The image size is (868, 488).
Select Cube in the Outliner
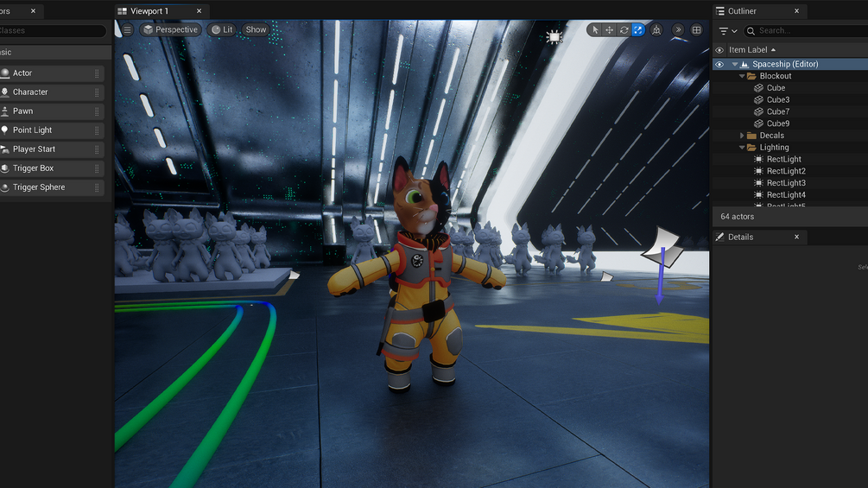pyautogui.click(x=790, y=88)
